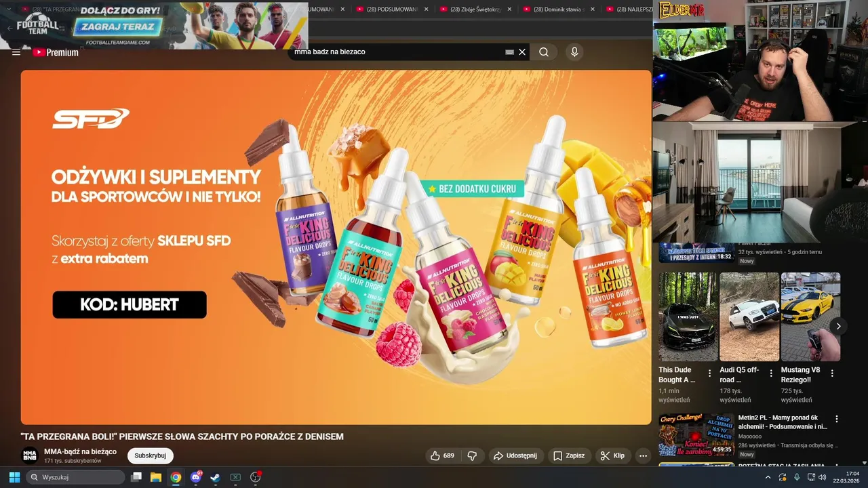The image size is (868, 488).
Task: Open the more actions three-dot menu
Action: click(x=643, y=455)
